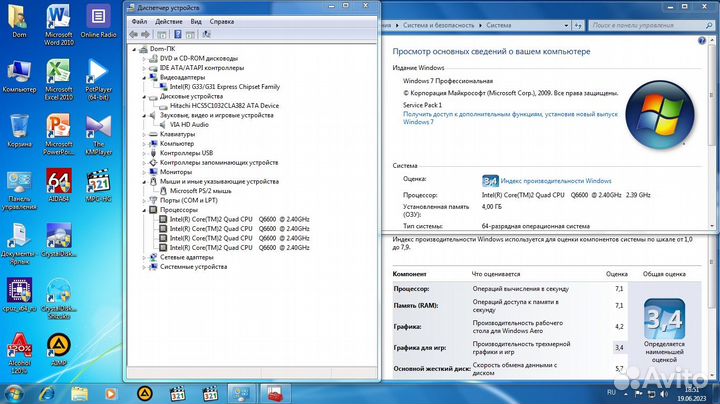Expand Клавиатуры tree node
Image resolution: width=720 pixels, height=404 pixels.
(144, 135)
